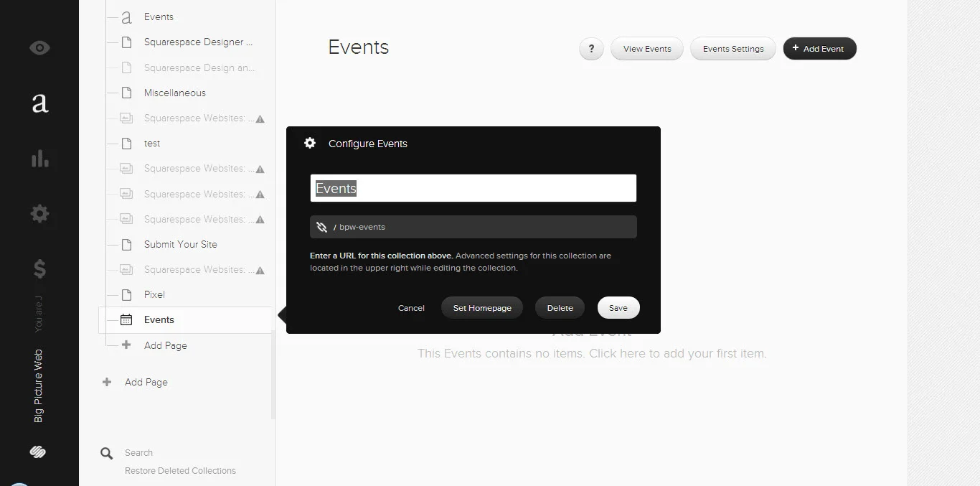The image size is (980, 486).
Task: Set Events as the homepage
Action: click(482, 307)
